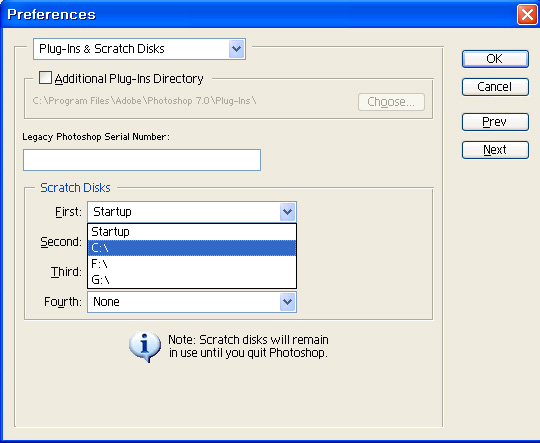Open the Plug-Ins & Scratch Disks section dropdown
Viewport: 540px width, 443px height.
[139, 49]
